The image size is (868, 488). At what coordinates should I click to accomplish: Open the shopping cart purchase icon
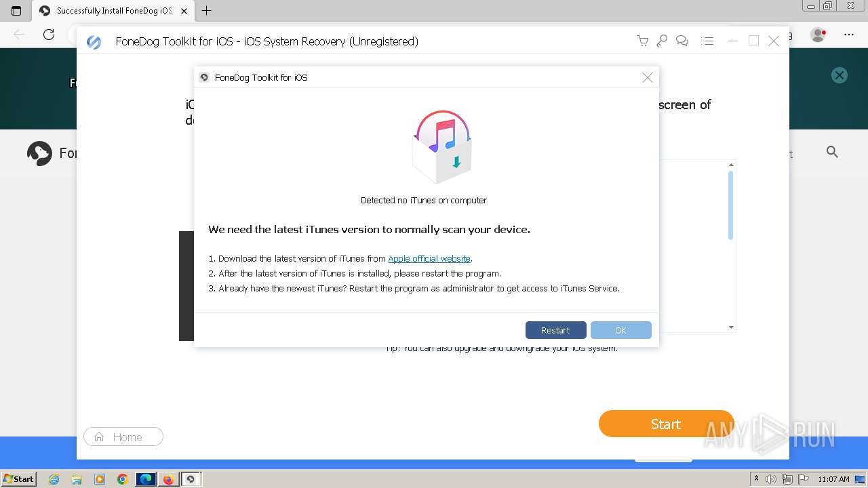tap(642, 41)
